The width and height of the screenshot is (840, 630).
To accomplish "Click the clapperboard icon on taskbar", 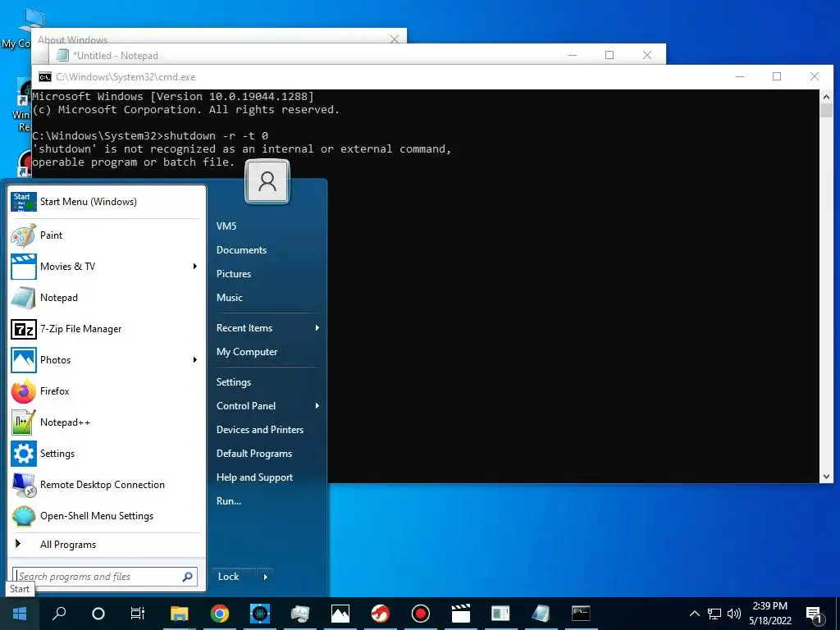I will [x=461, y=614].
